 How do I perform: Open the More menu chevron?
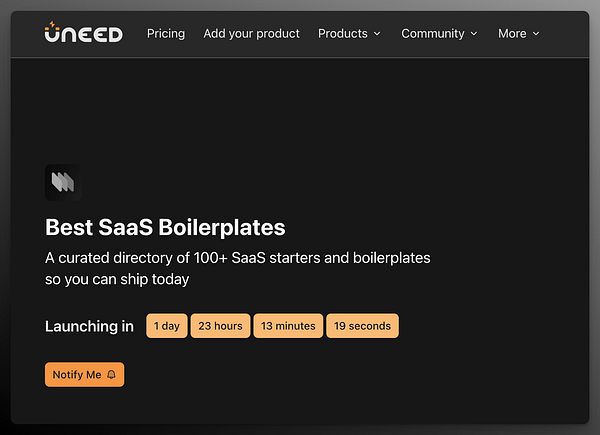[536, 34]
